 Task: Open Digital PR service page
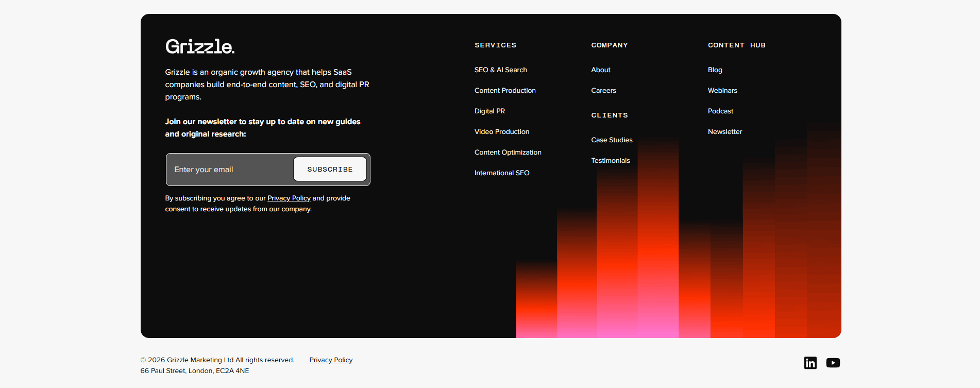[489, 111]
